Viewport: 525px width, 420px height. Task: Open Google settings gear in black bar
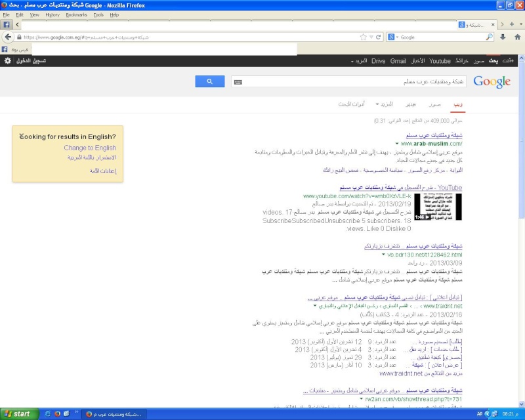coord(8,60)
